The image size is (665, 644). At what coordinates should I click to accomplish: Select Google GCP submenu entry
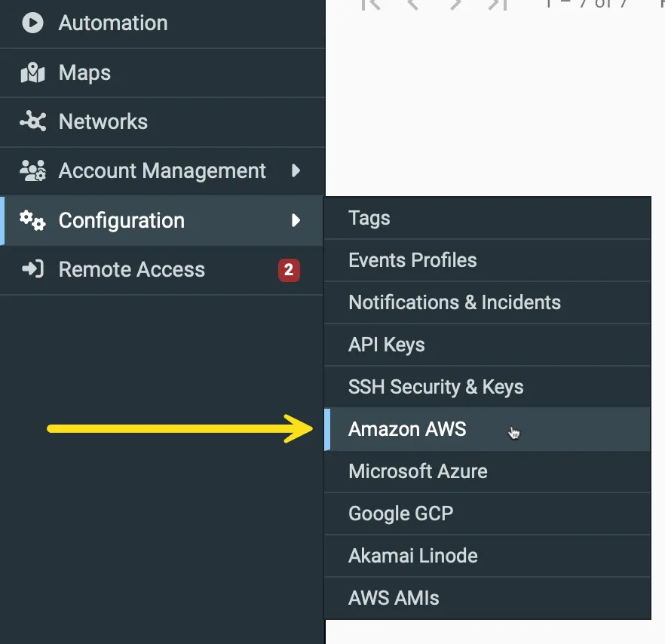[x=487, y=514]
